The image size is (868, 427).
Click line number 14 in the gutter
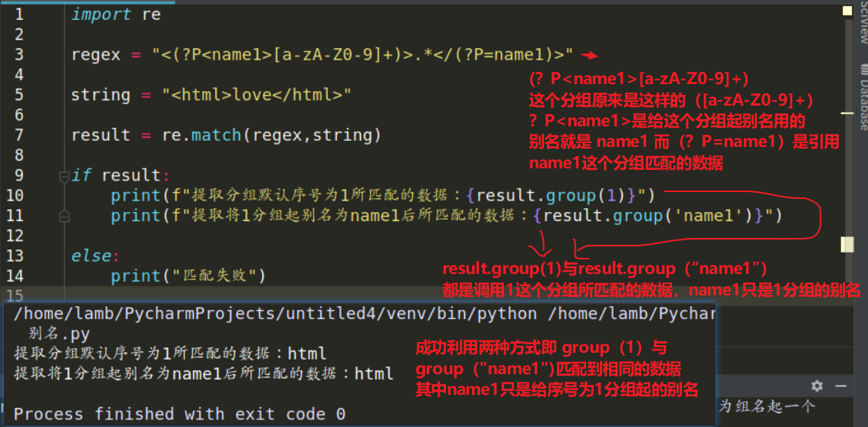pyautogui.click(x=15, y=275)
